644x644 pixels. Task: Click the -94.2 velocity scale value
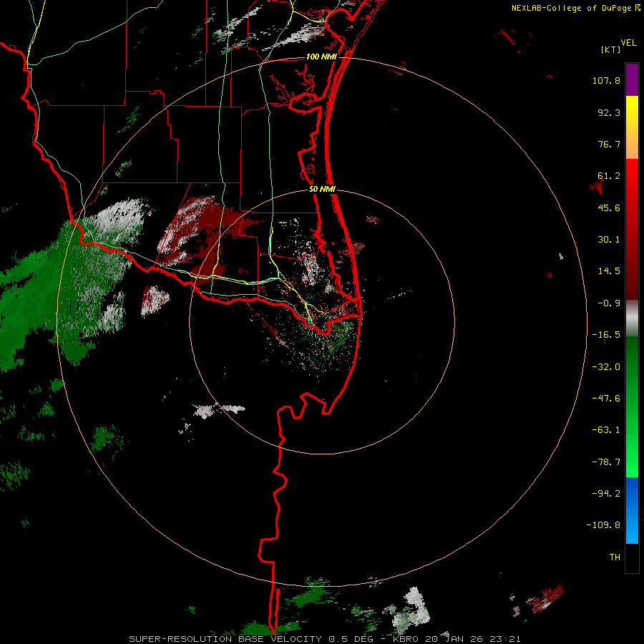606,493
